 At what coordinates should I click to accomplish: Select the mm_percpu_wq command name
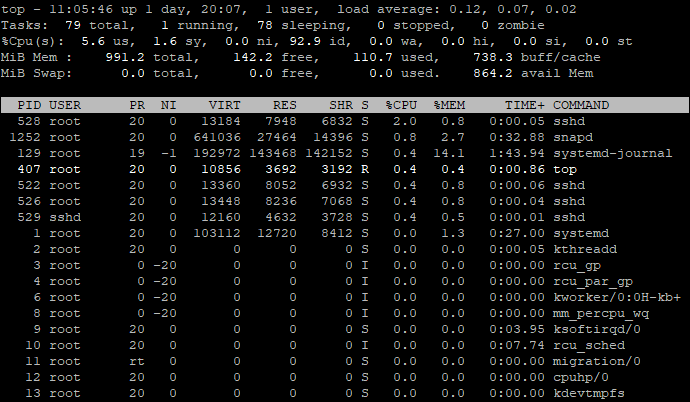coord(601,314)
